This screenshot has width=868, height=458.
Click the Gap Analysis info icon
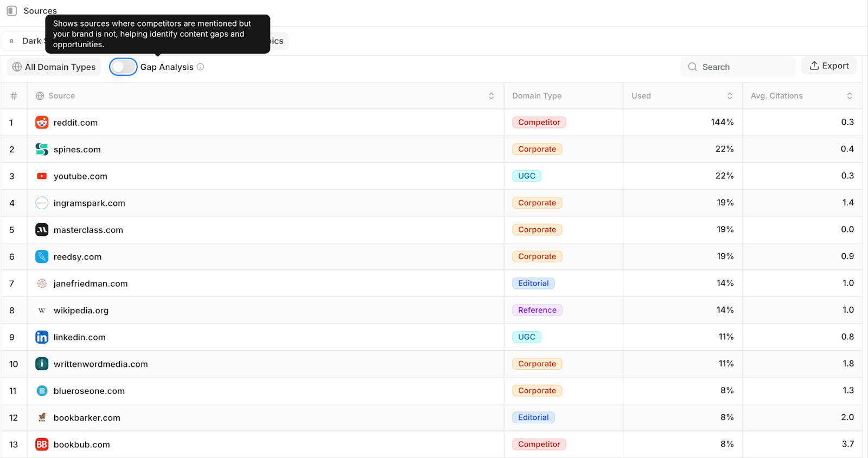[200, 67]
